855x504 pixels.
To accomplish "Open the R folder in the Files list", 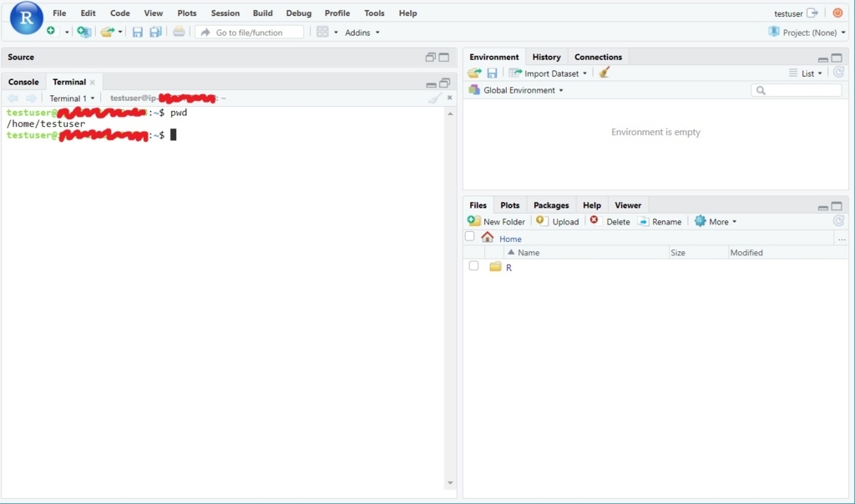I will pyautogui.click(x=508, y=268).
